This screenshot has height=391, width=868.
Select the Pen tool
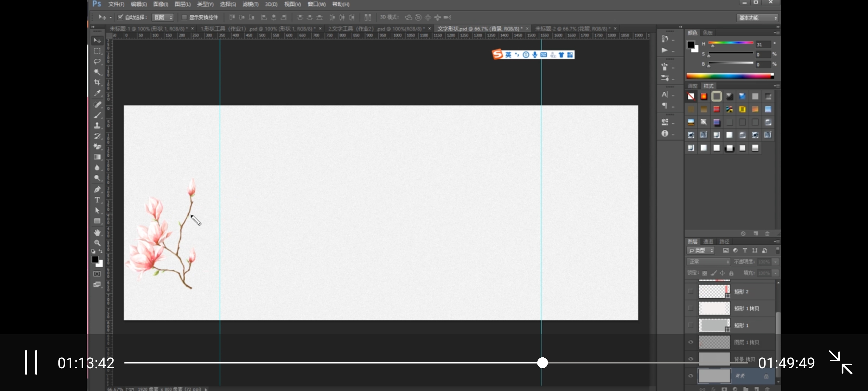click(97, 189)
